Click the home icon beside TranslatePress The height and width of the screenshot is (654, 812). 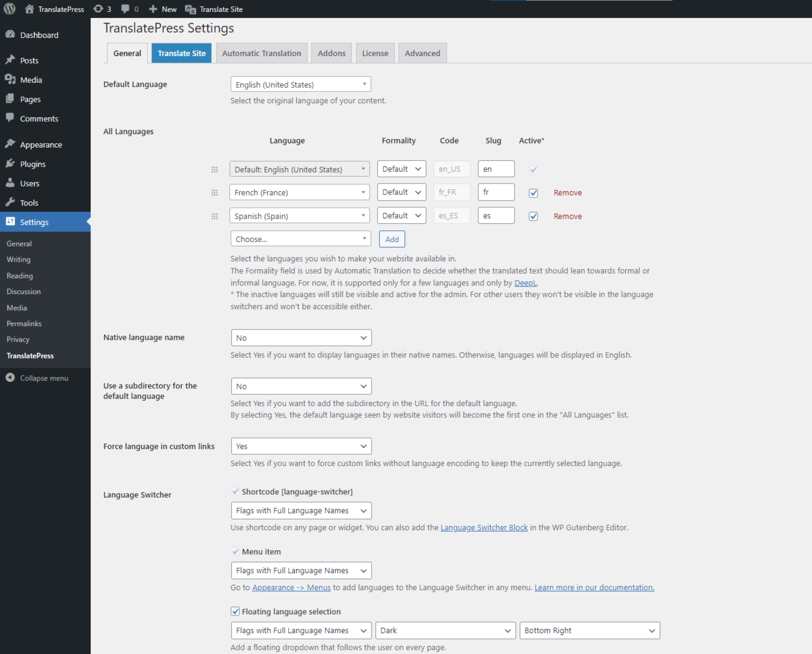[29, 9]
